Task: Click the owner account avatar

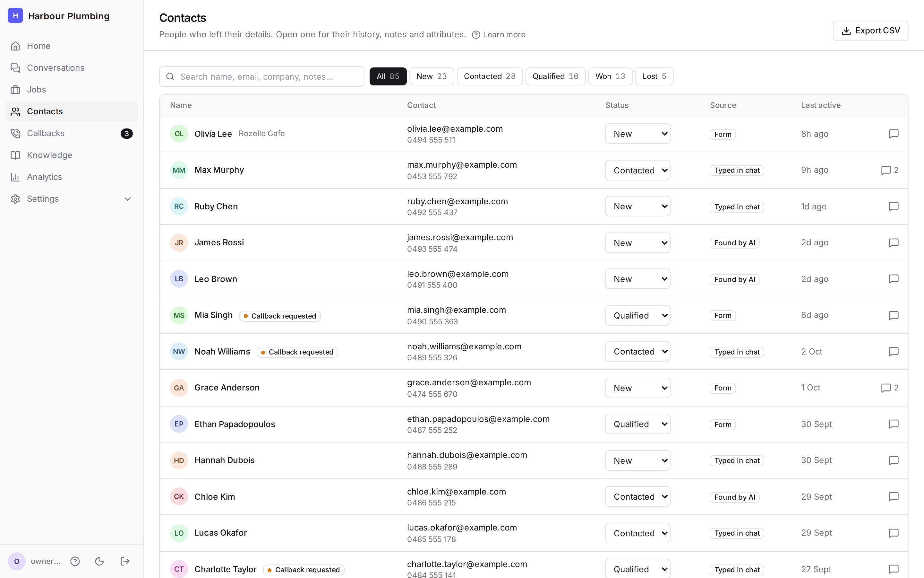Action: pyautogui.click(x=17, y=561)
